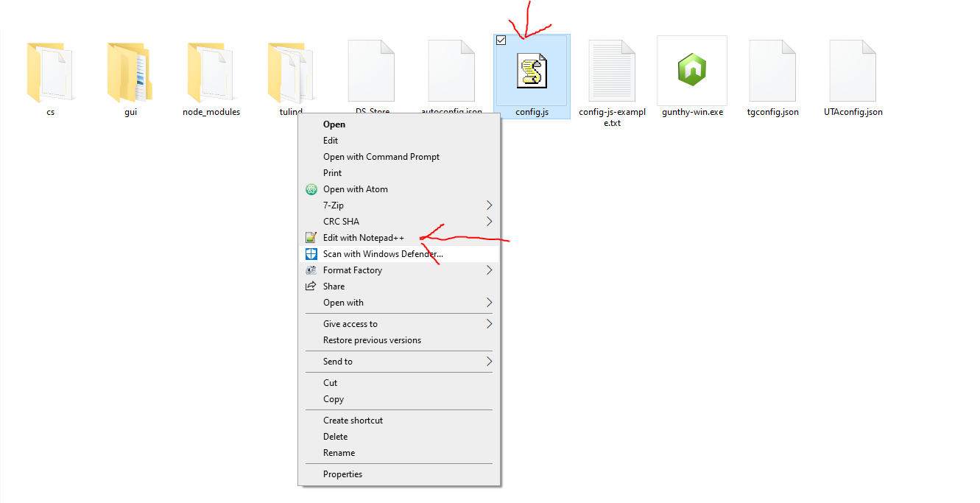Click Scan with Windows Defender option
Viewport: 980px width, 503px height.
383,254
